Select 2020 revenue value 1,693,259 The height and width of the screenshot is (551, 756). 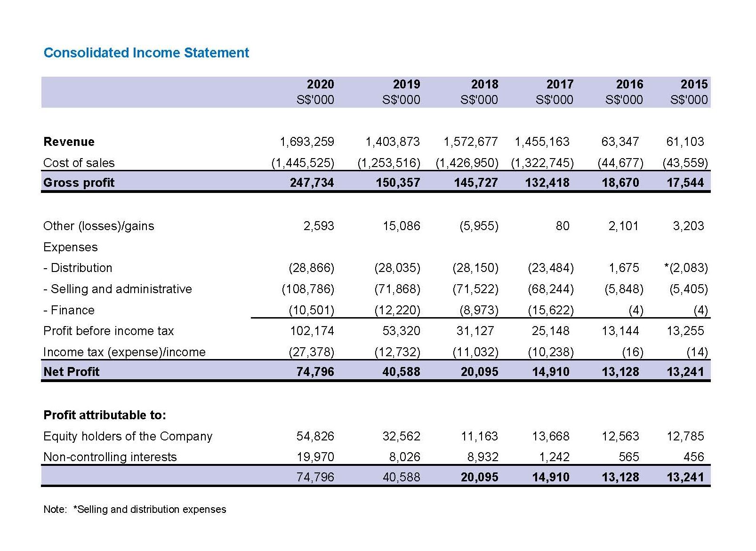[x=307, y=142]
